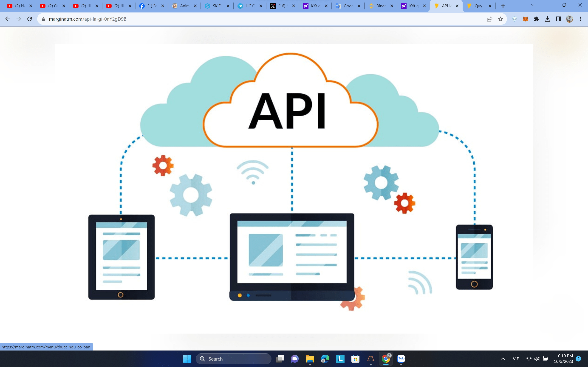This screenshot has height=367, width=588.
Task: Open the MetaMask fox extension
Action: coord(525,19)
